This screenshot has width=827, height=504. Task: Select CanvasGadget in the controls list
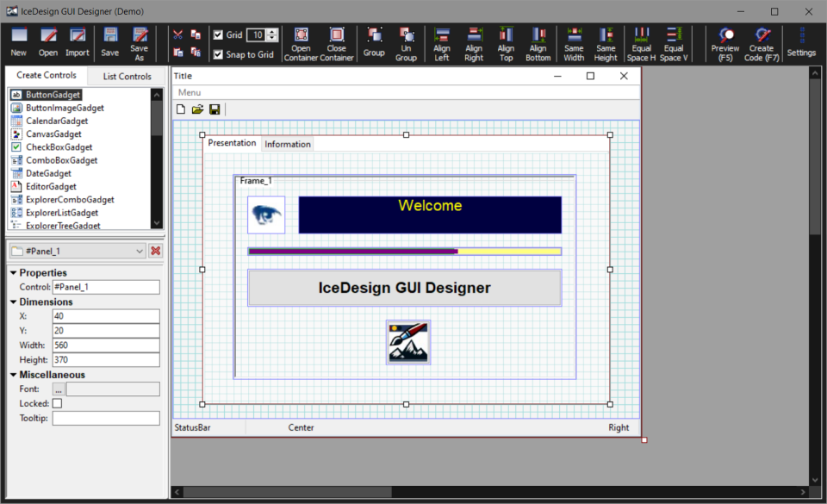click(x=53, y=134)
